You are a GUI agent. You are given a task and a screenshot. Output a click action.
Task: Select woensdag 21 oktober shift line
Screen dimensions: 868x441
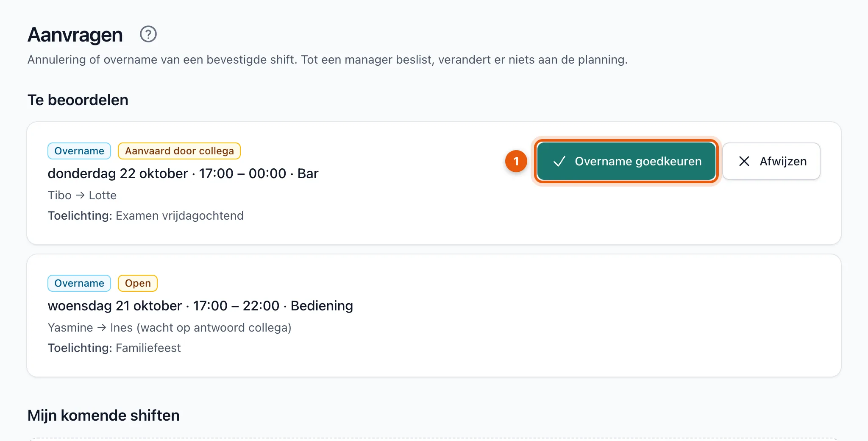[200, 306]
